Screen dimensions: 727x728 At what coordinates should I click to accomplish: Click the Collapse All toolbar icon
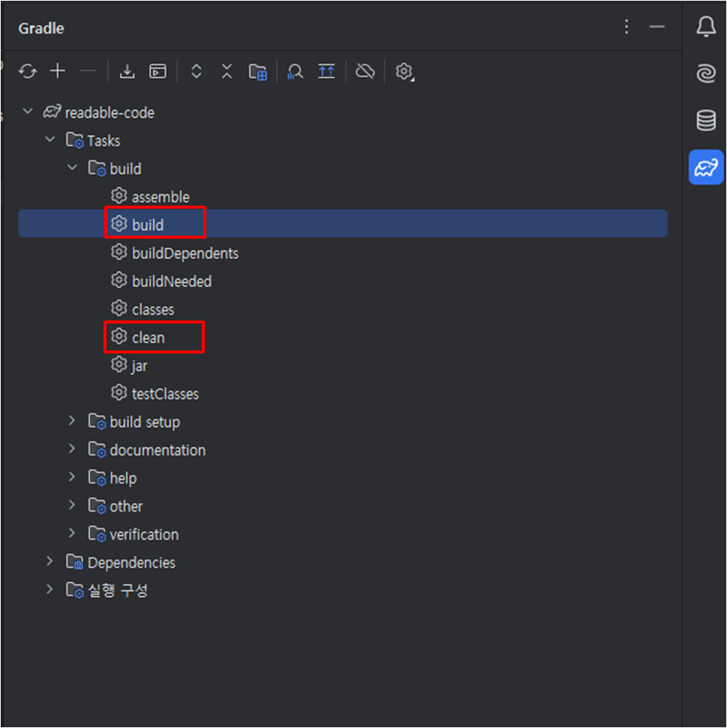click(x=227, y=71)
